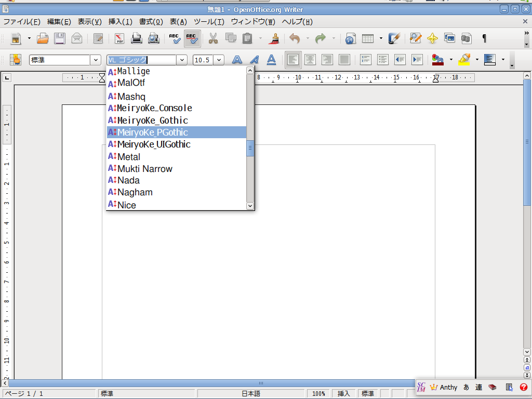
Task: Open Find and Replace
Action: [x=415, y=38]
